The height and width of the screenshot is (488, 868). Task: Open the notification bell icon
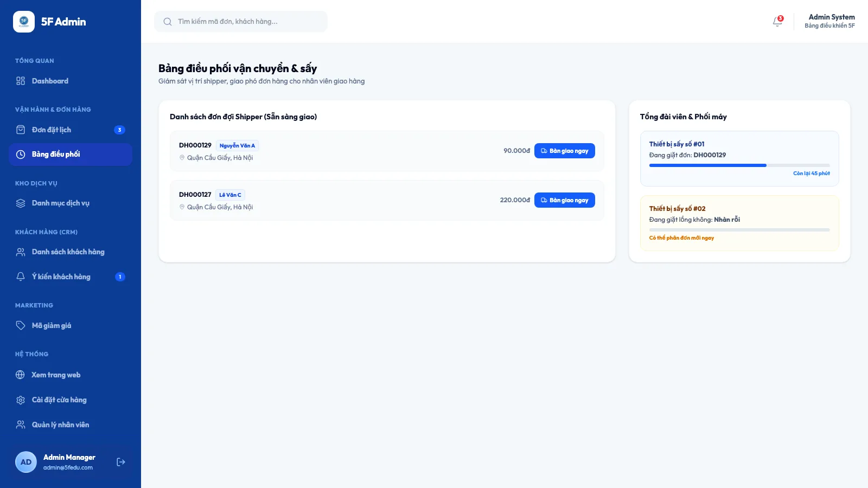[777, 22]
